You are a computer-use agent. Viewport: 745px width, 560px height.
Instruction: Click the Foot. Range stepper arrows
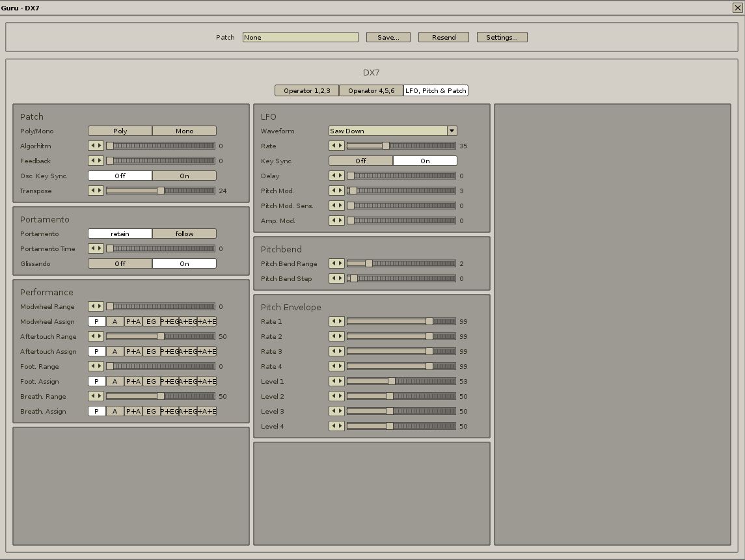[96, 366]
